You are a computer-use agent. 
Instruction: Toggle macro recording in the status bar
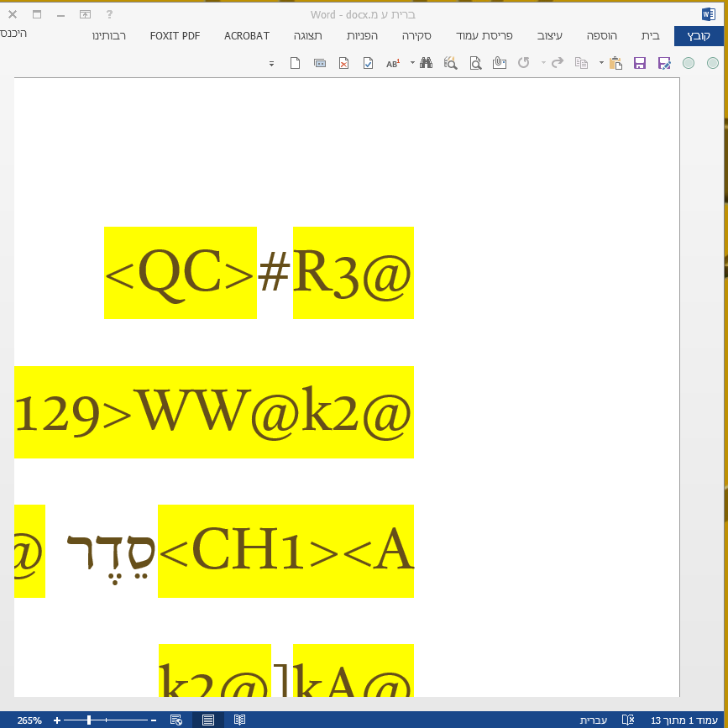click(176, 720)
